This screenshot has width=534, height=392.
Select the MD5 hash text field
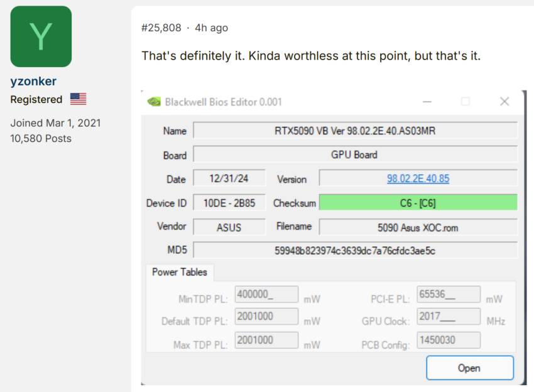click(355, 251)
